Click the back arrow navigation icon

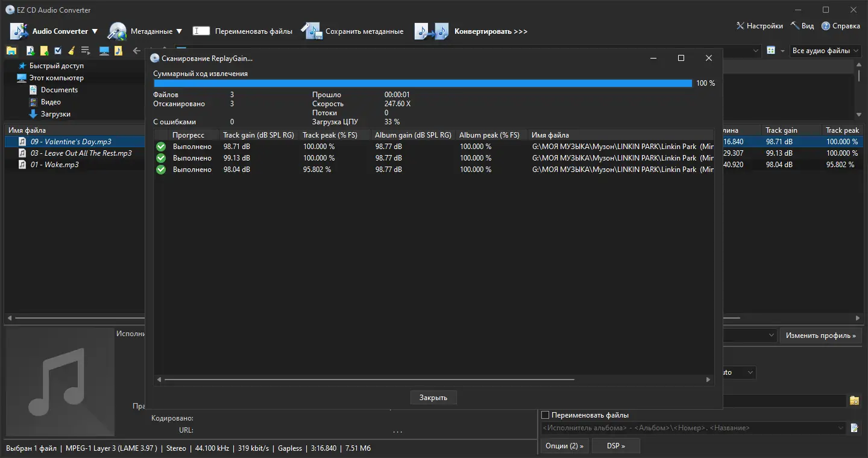136,51
